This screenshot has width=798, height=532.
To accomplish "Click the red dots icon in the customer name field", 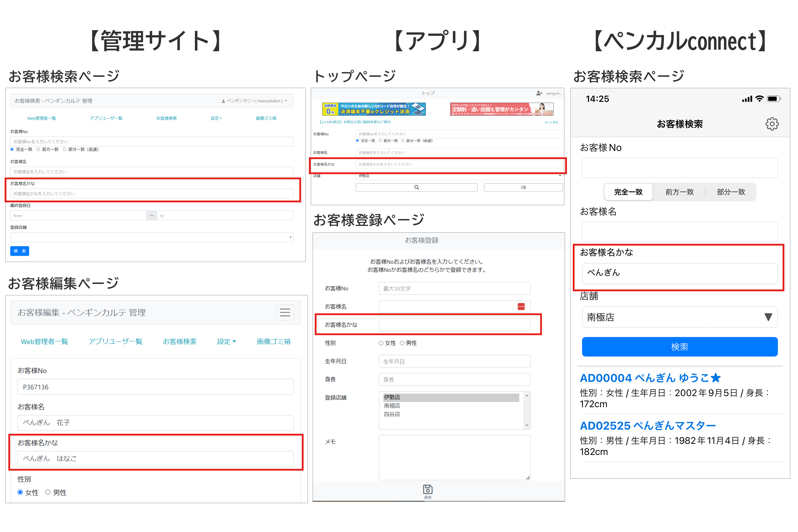I will pos(521,306).
